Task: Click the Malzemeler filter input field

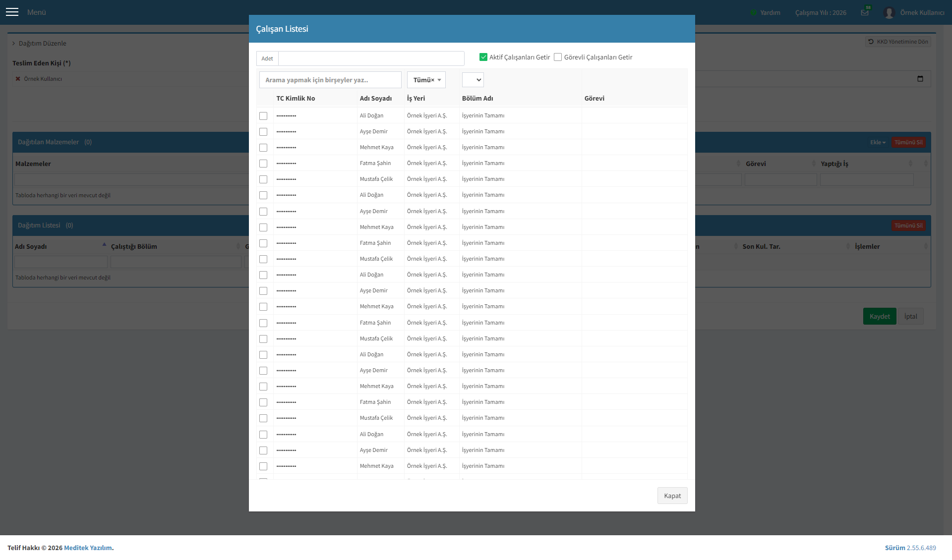Action: [x=131, y=179]
